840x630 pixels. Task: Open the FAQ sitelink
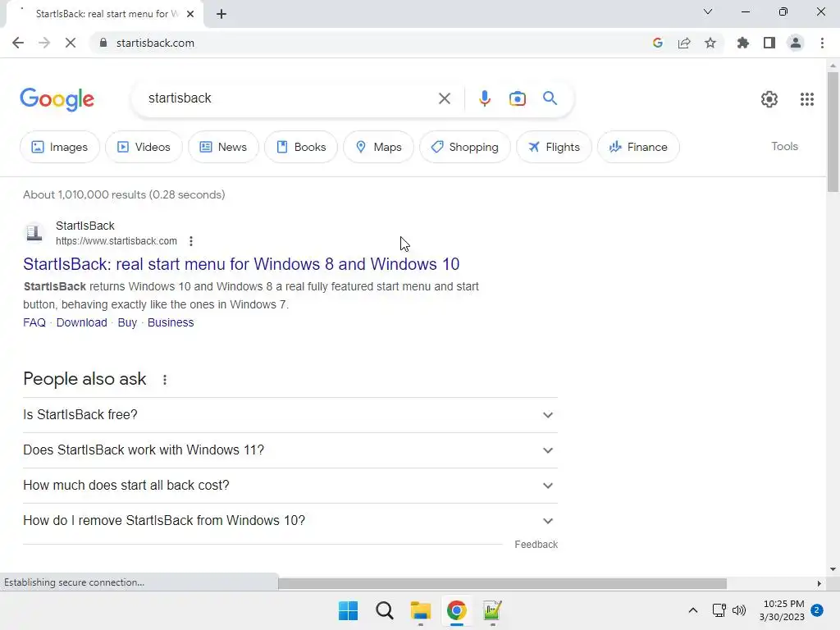tap(34, 322)
